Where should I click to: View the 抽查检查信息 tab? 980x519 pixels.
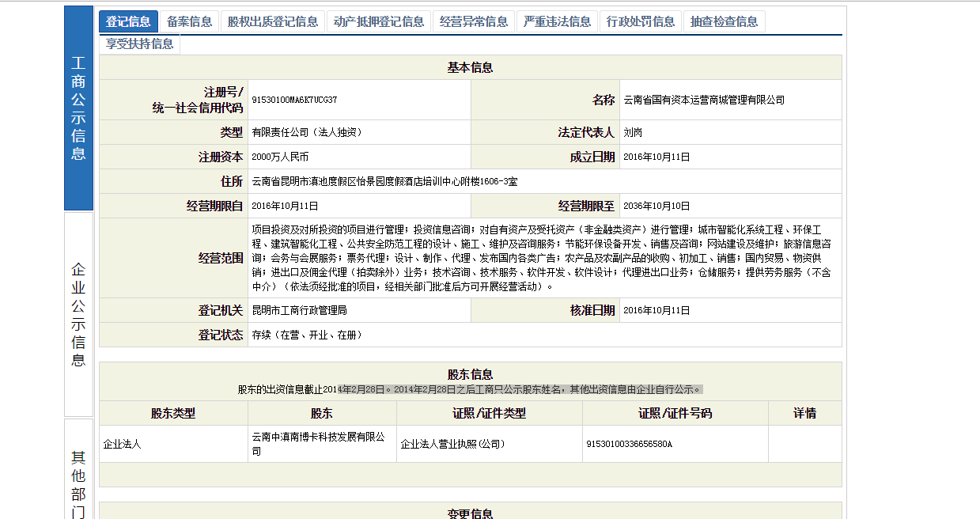pyautogui.click(x=722, y=21)
